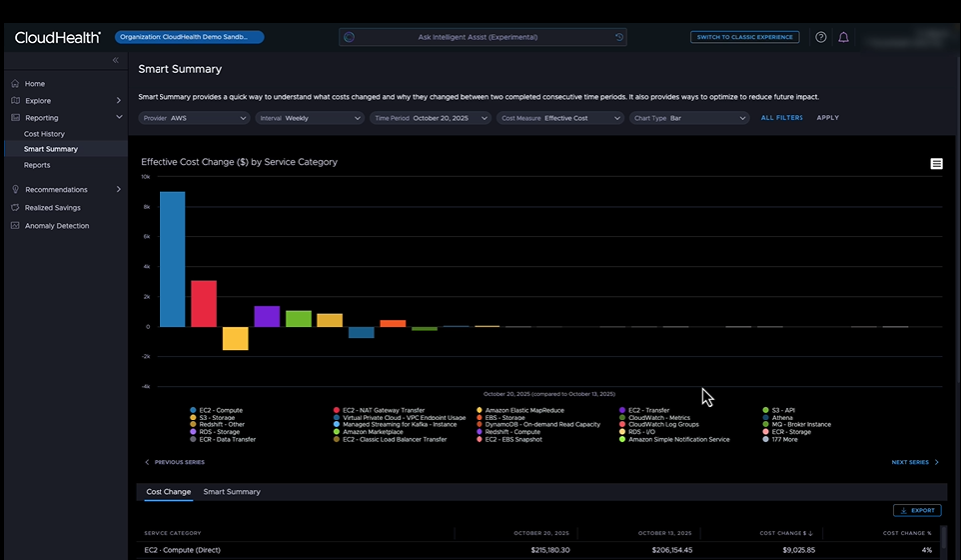This screenshot has height=560, width=961.
Task: Toggle Redshift - Other legend series
Action: tap(217, 424)
